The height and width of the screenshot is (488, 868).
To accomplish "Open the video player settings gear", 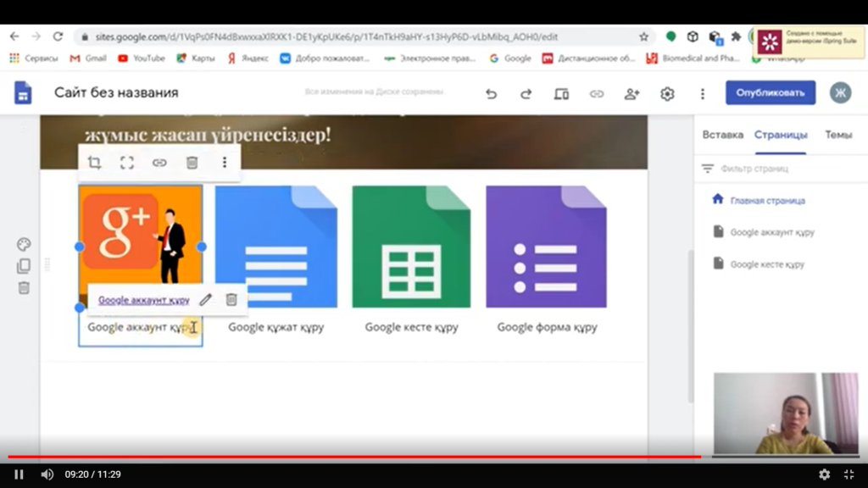I will [x=824, y=474].
